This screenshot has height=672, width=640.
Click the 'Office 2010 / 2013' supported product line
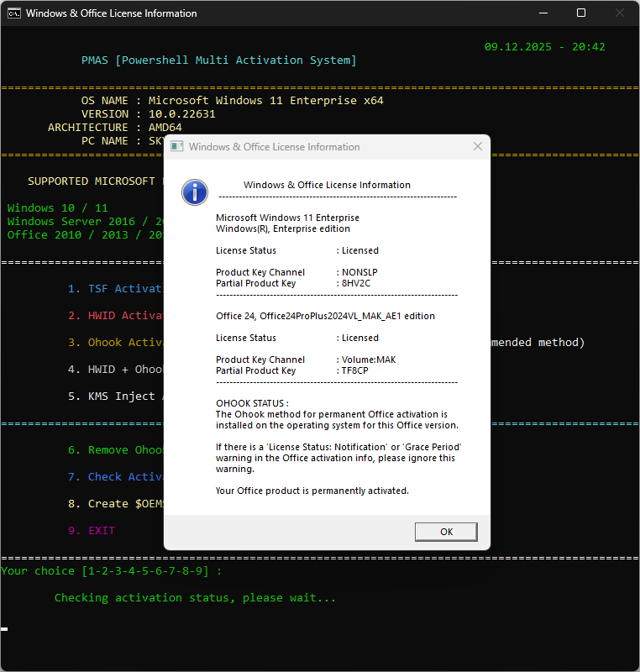point(85,235)
